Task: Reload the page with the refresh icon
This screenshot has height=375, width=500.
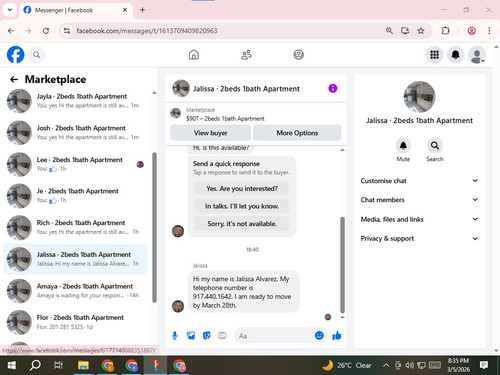Action: click(46, 31)
